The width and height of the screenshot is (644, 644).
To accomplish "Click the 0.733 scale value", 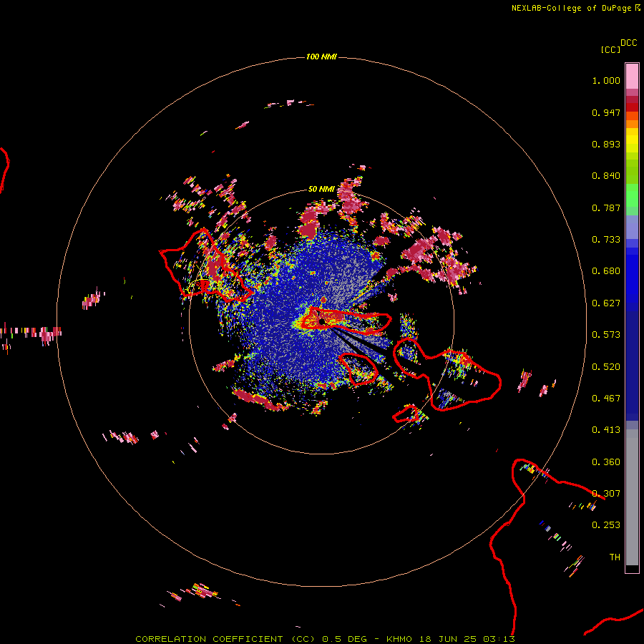I will [x=606, y=240].
